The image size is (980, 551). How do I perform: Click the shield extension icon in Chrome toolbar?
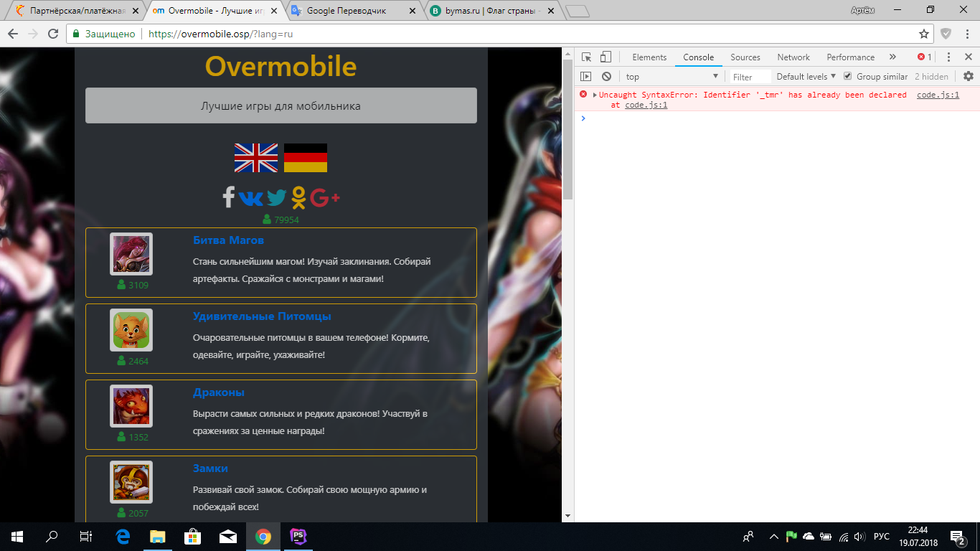click(946, 34)
